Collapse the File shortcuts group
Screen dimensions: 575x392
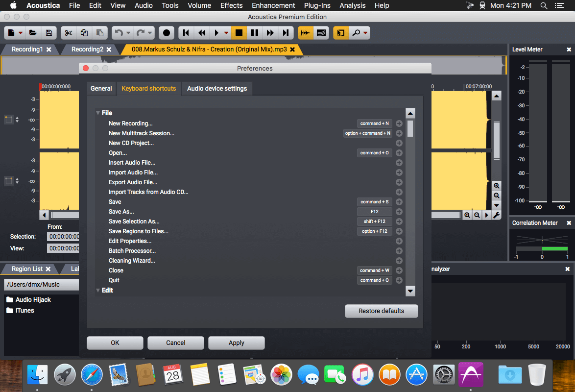pyautogui.click(x=98, y=113)
